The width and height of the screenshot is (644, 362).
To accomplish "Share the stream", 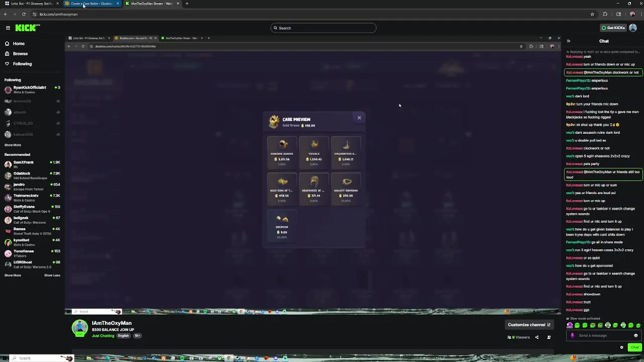I will point(536,337).
